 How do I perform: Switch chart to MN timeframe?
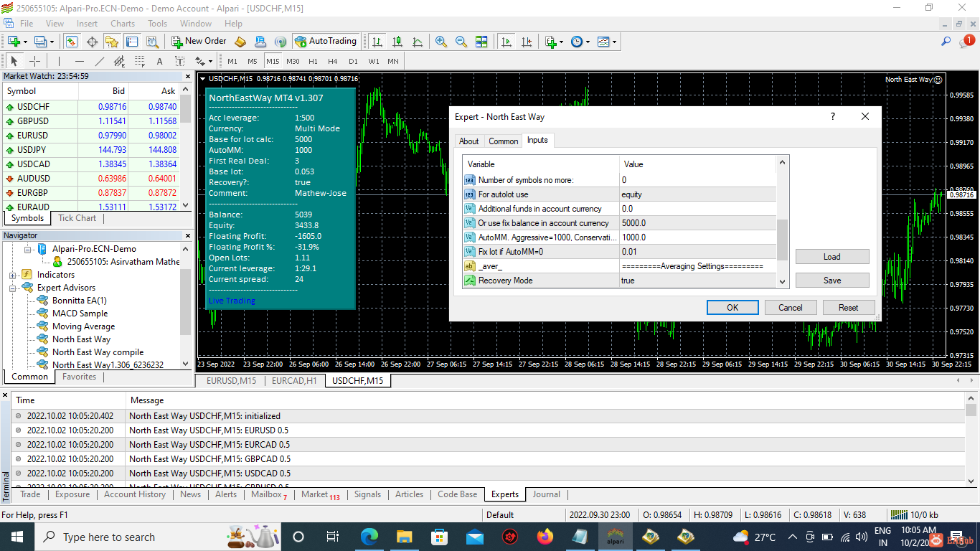tap(393, 61)
